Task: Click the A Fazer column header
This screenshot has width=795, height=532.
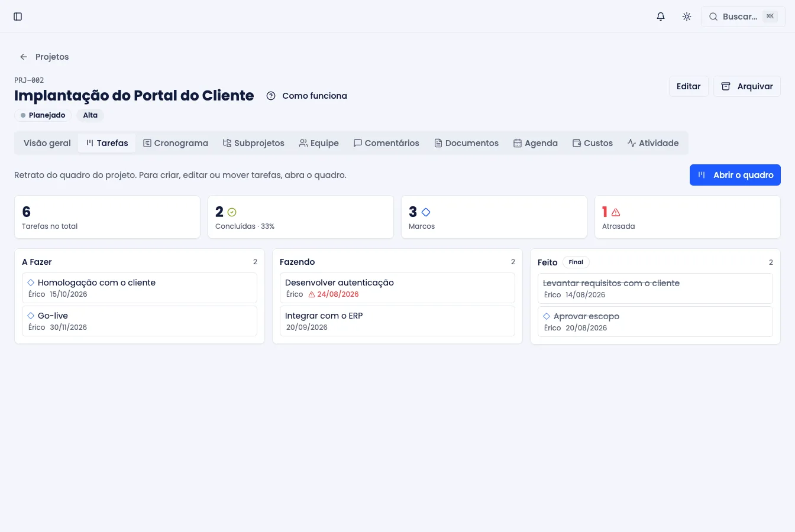Action: 37,262
